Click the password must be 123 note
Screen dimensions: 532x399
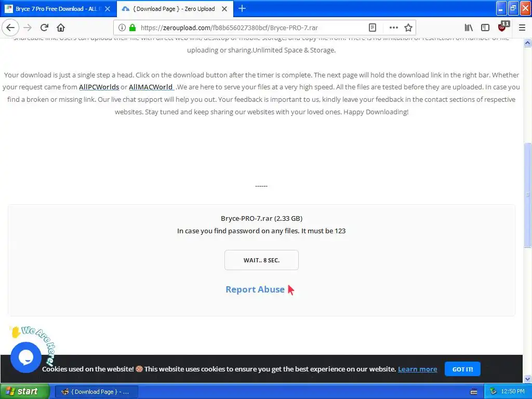click(261, 231)
